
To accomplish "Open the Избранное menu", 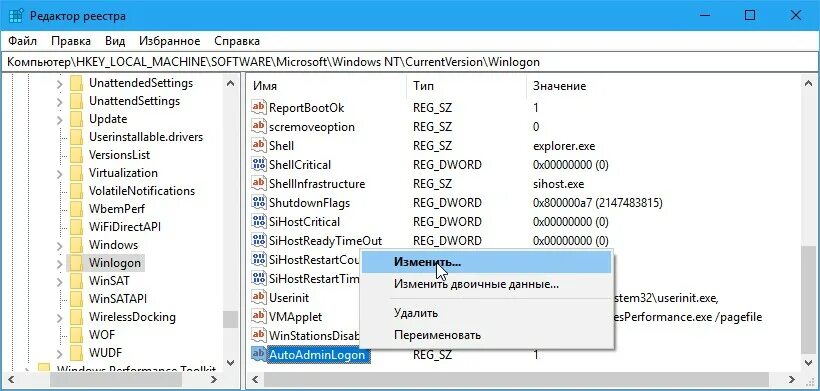I will pyautogui.click(x=169, y=41).
